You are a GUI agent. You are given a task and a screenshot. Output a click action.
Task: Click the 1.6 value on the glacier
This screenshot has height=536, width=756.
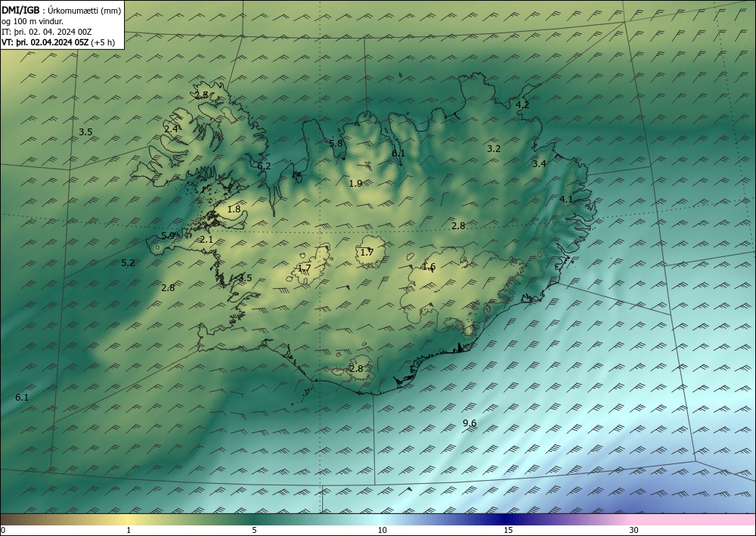(x=429, y=267)
